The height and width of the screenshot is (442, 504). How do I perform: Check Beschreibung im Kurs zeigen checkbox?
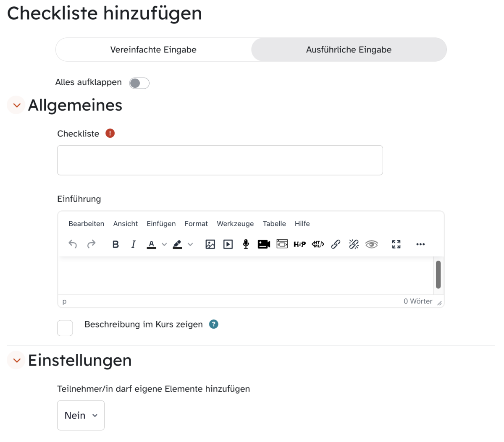[65, 328]
